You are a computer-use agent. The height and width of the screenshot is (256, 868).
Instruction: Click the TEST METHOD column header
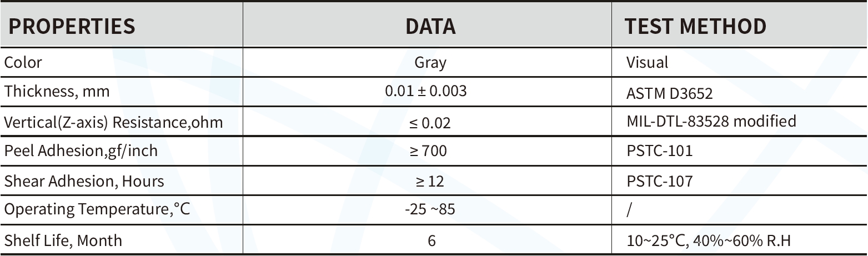[695, 27]
